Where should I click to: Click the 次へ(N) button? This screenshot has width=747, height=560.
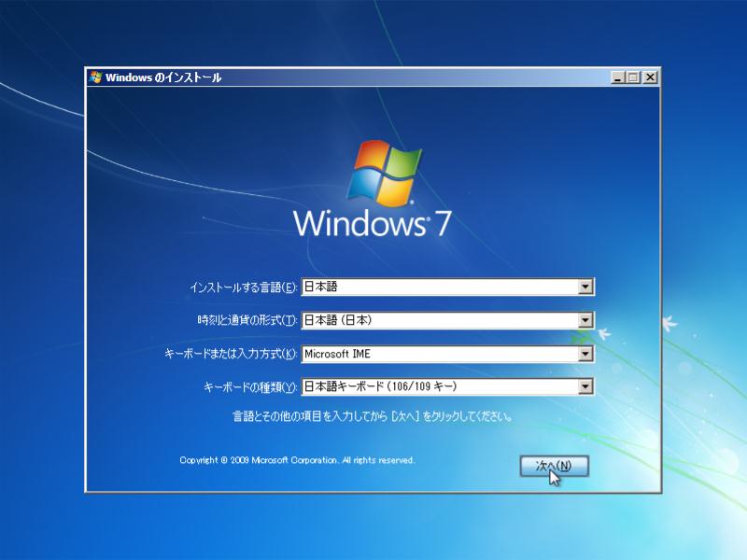(x=554, y=466)
